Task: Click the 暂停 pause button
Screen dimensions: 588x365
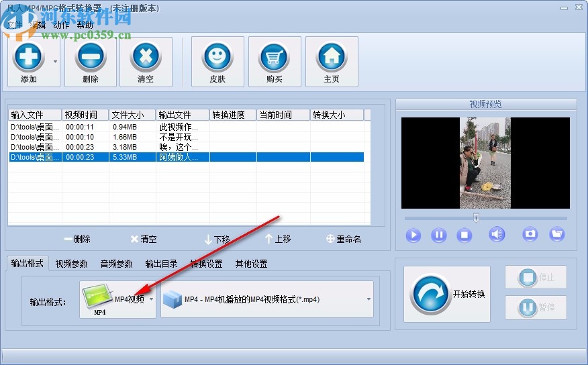Action: coord(536,307)
